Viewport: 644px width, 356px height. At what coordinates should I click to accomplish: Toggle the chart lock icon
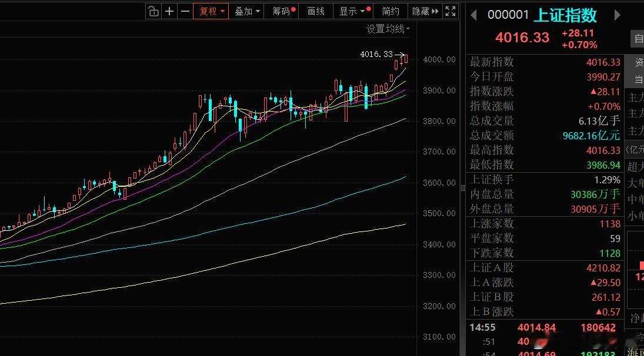click(x=154, y=11)
